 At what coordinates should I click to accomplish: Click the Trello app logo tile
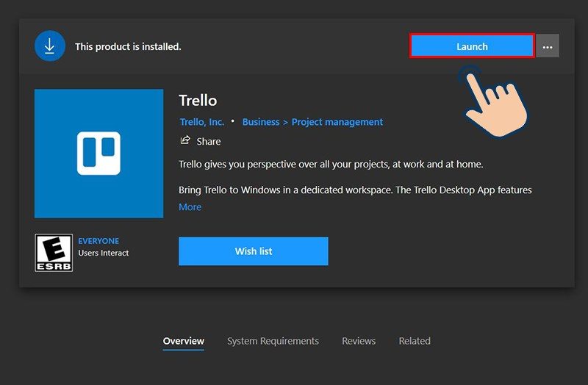click(98, 154)
